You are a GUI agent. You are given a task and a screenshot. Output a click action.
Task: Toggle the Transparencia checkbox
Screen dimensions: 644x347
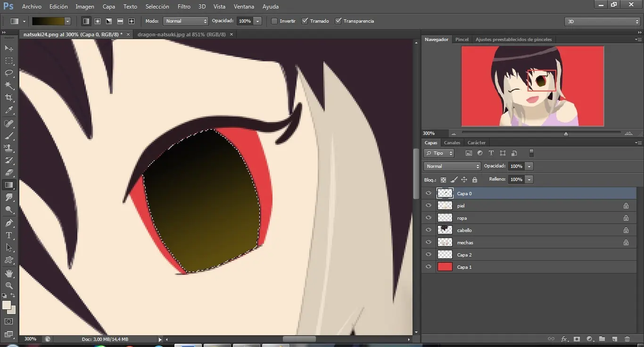[338, 21]
